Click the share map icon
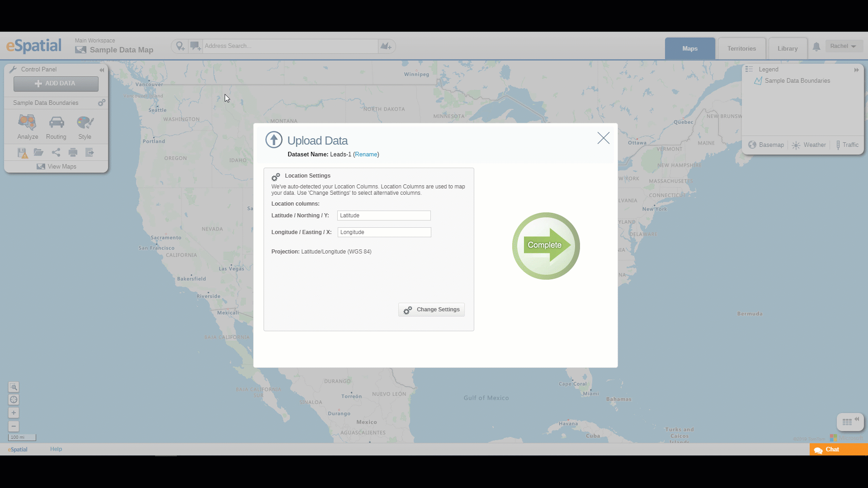The width and height of the screenshot is (868, 488). coord(56,152)
